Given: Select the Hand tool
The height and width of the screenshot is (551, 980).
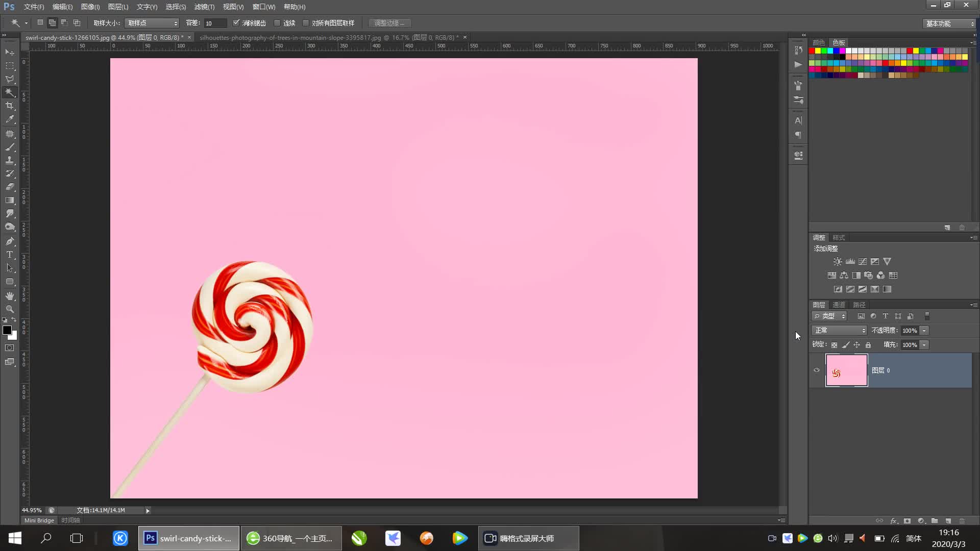Looking at the screenshot, I should (10, 296).
